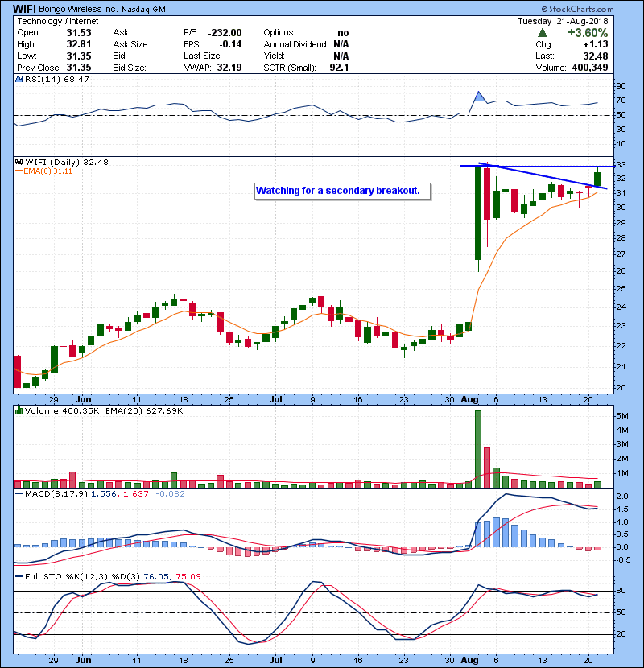Click the +3.60% percent change

588,33
